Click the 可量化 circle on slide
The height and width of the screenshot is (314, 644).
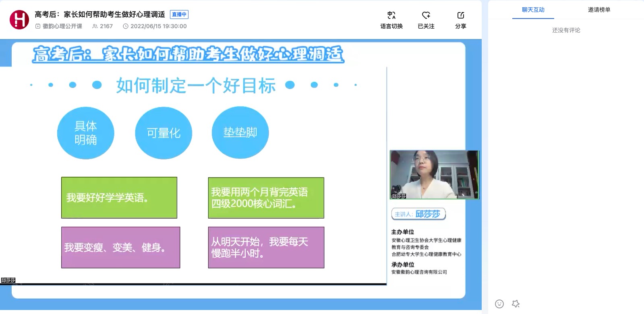164,133
